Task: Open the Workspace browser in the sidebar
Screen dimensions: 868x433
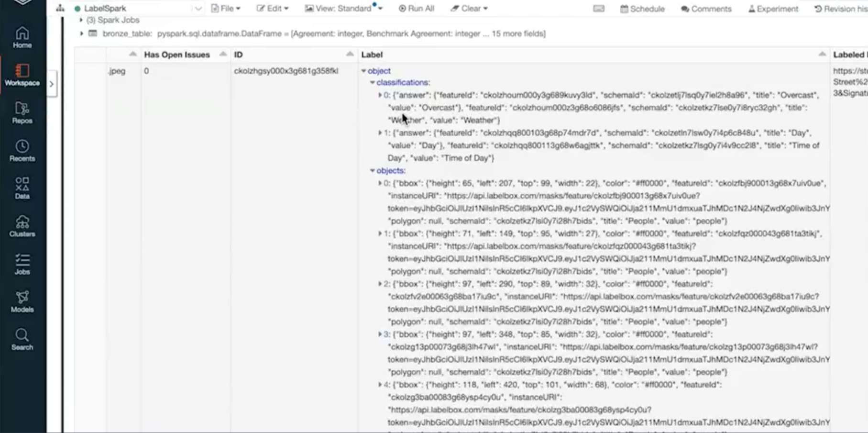Action: tap(22, 75)
